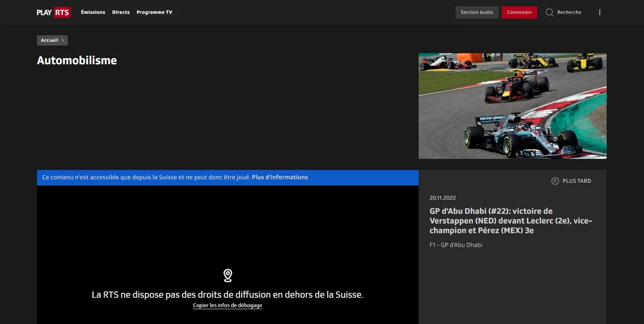Open the Plus d'informations link
Viewport: 644px width, 324px height.
(280, 178)
